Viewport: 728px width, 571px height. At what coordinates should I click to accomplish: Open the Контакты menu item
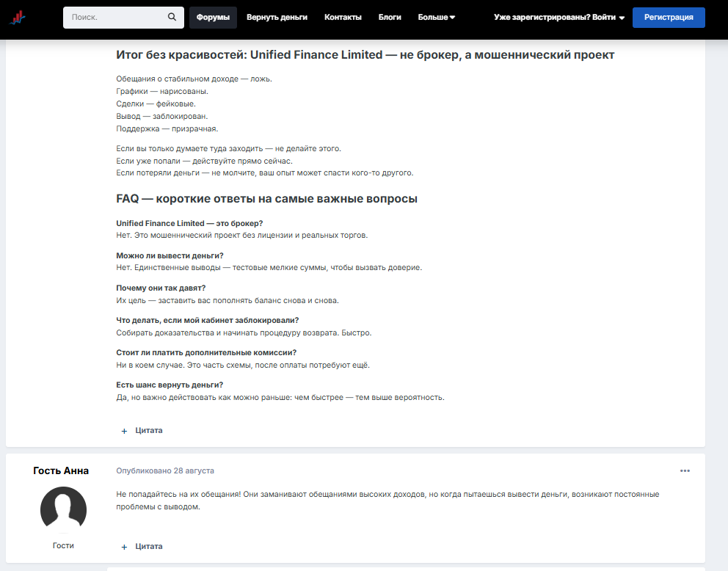click(x=343, y=17)
